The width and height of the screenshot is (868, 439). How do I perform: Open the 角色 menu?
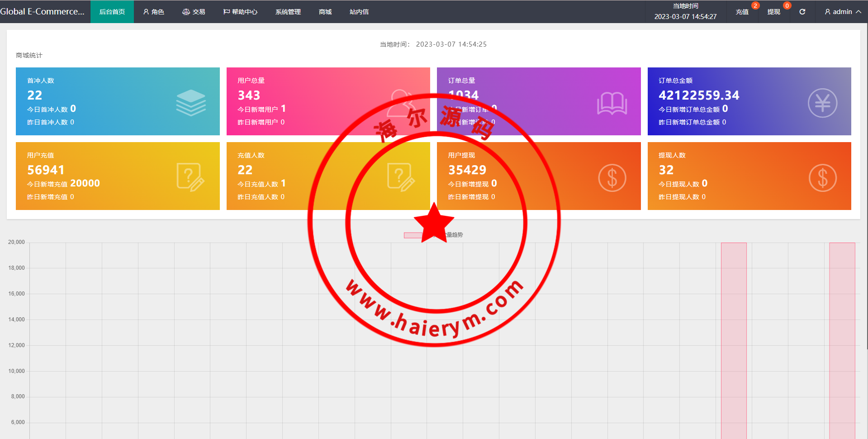(154, 12)
